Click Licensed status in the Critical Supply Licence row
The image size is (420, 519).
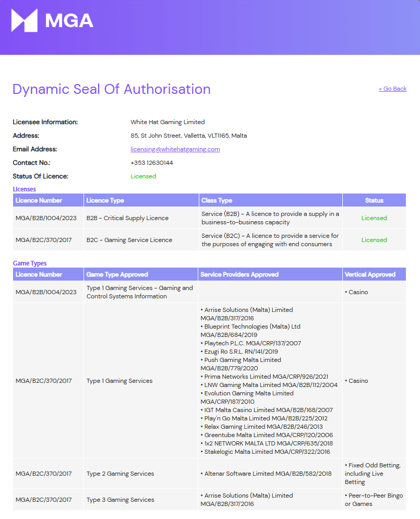[x=374, y=218]
